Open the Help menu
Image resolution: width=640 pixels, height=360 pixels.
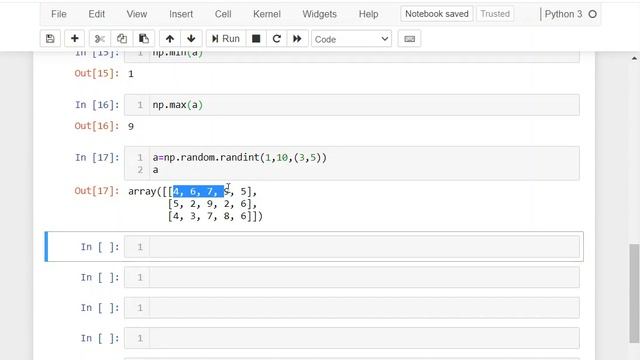coord(368,14)
